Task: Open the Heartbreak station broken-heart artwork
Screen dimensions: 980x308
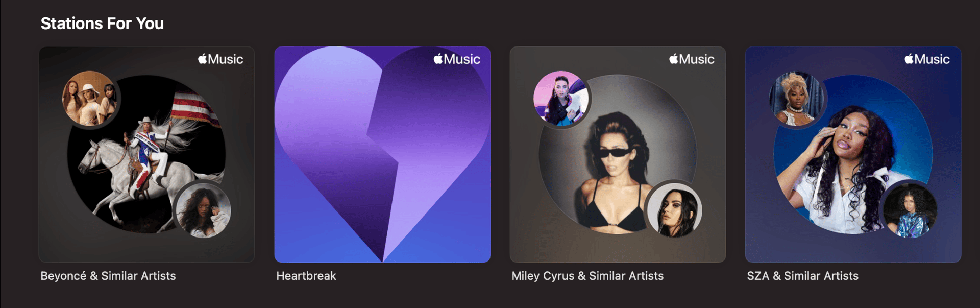Action: click(x=382, y=154)
